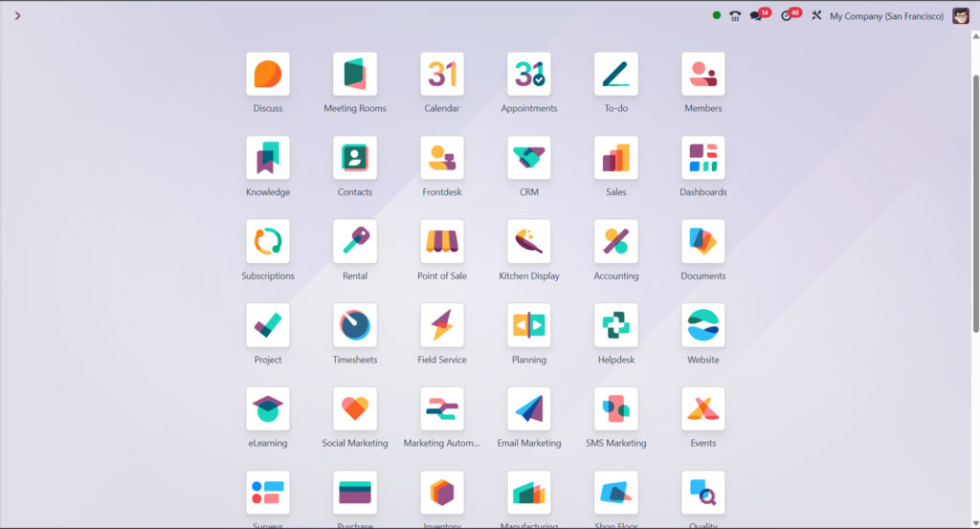Open the Calendar app
Image resolution: width=980 pixels, height=529 pixels.
(x=442, y=75)
